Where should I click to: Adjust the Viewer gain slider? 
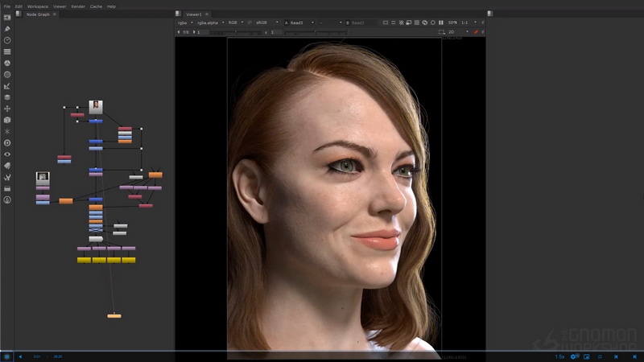[236, 32]
